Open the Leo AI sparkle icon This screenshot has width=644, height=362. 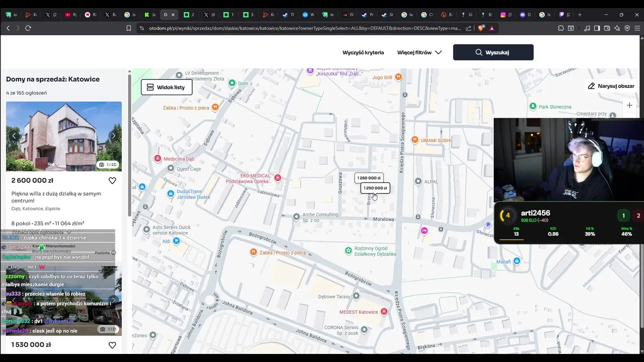tap(617, 28)
